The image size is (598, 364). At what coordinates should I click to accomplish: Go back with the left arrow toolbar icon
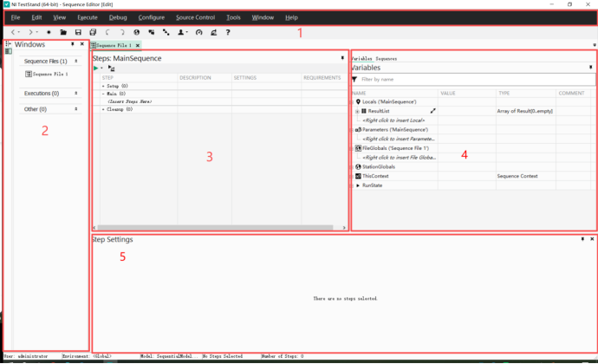pos(13,32)
